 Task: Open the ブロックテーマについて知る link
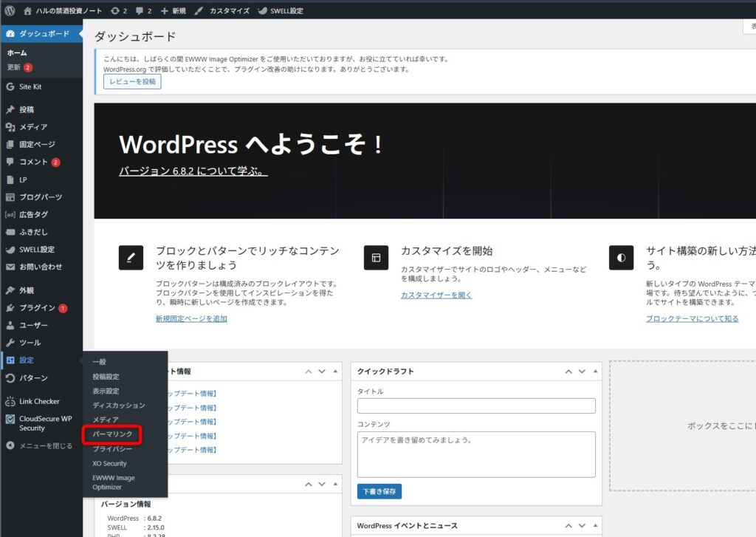(692, 318)
